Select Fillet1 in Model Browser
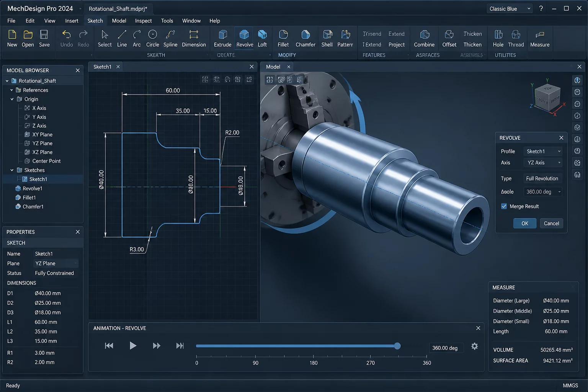The width and height of the screenshot is (588, 392). pos(26,198)
